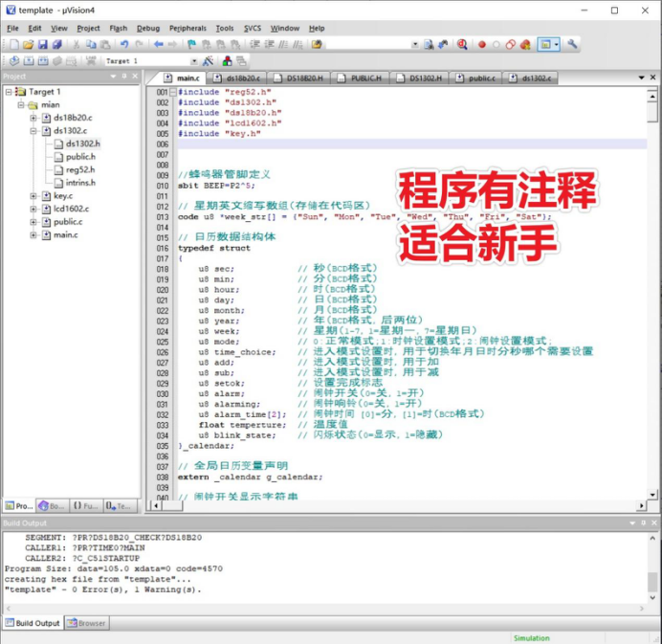Screen dimensions: 662x644
Task: Open the window layout dropdown arrow
Action: tap(557, 44)
